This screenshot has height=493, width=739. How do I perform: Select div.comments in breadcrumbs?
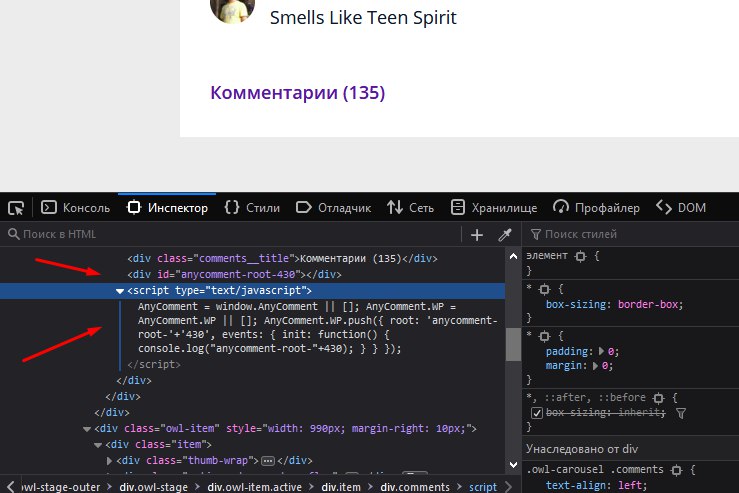[415, 487]
